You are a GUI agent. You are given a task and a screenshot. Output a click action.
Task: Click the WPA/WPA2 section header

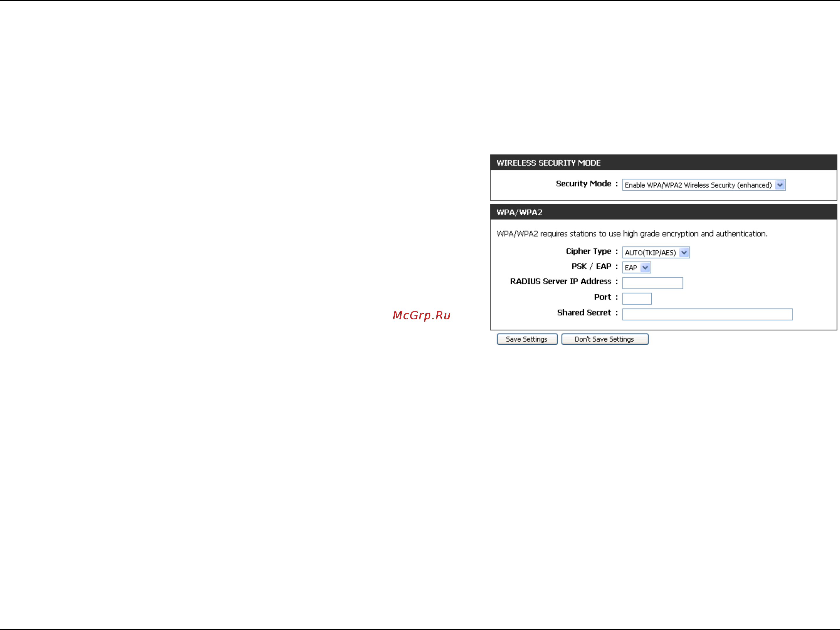click(x=663, y=212)
